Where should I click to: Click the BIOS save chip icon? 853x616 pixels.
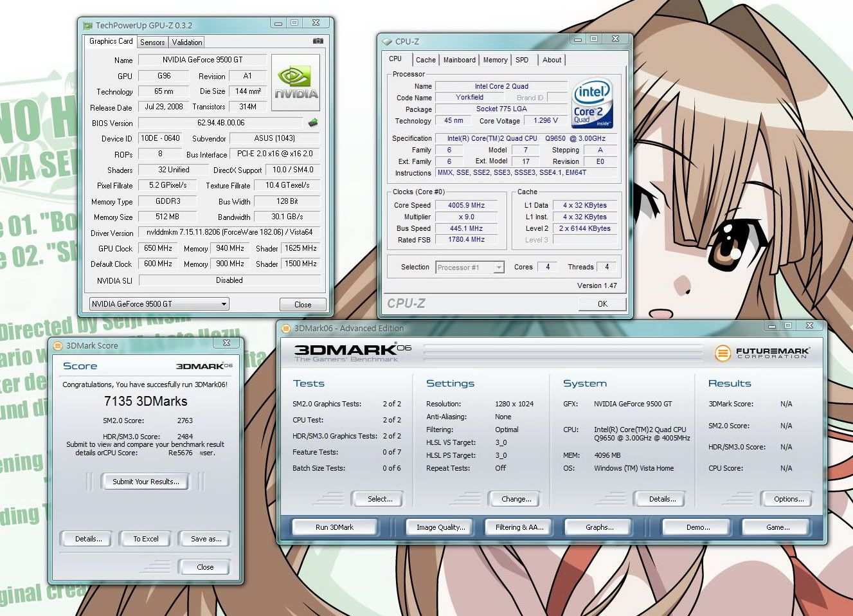coord(313,122)
